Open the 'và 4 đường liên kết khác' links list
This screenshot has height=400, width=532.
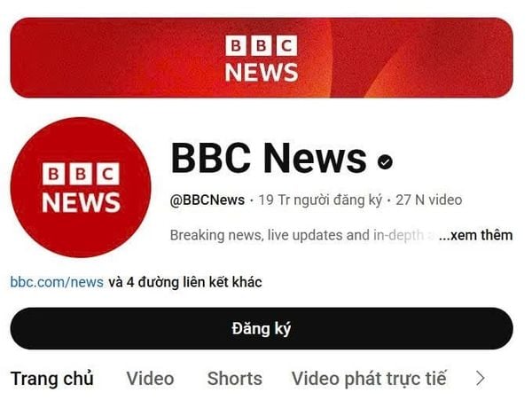185,282
